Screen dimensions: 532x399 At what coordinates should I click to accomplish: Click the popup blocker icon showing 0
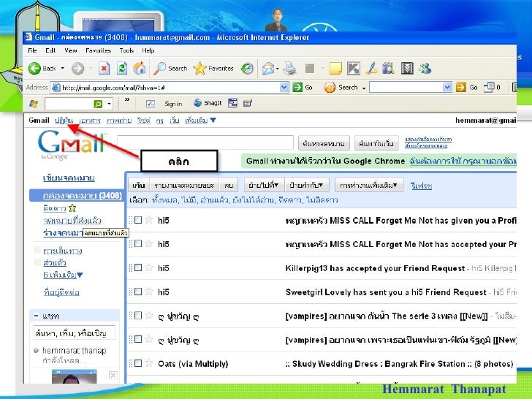tap(489, 87)
